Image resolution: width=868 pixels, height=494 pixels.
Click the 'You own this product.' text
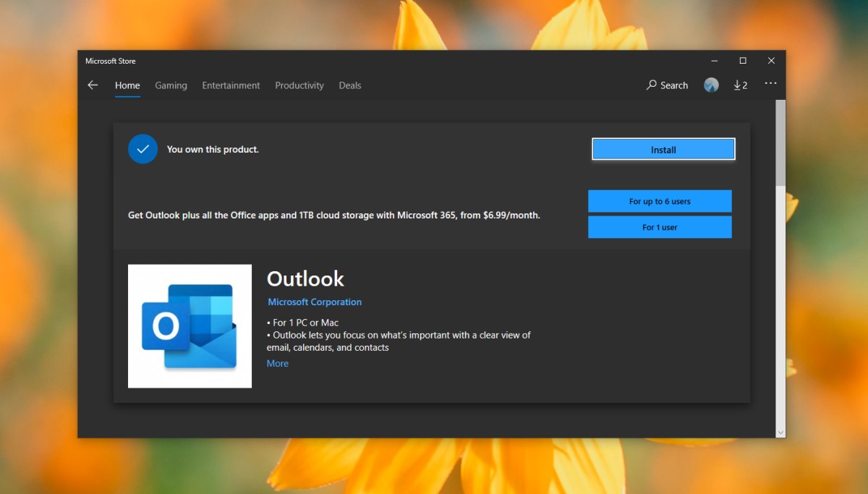[x=213, y=150]
